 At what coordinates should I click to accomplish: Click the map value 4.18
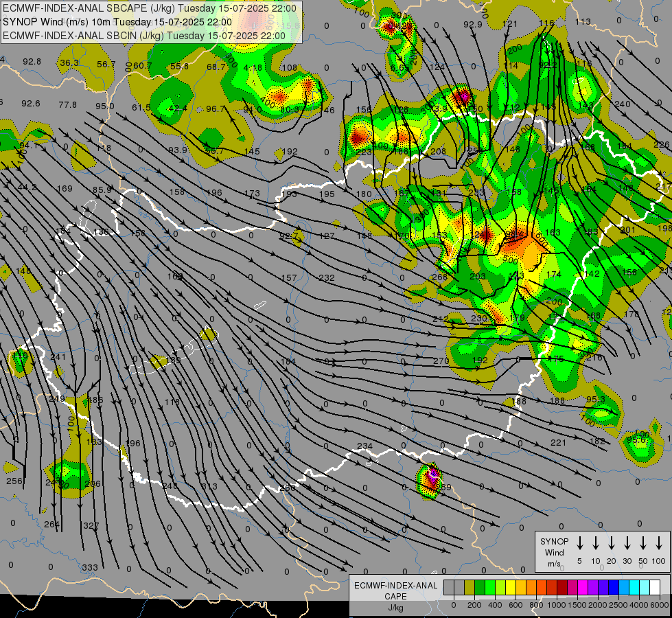pyautogui.click(x=253, y=68)
